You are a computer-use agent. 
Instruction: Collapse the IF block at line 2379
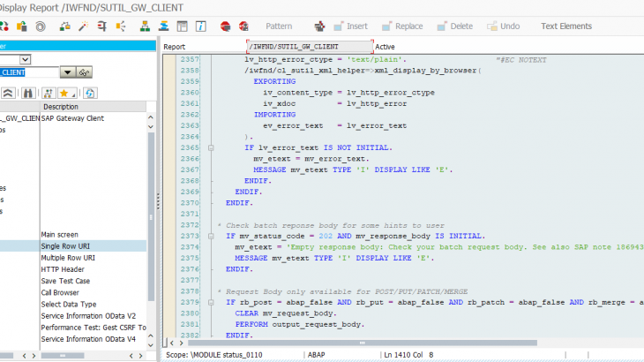pos(211,303)
